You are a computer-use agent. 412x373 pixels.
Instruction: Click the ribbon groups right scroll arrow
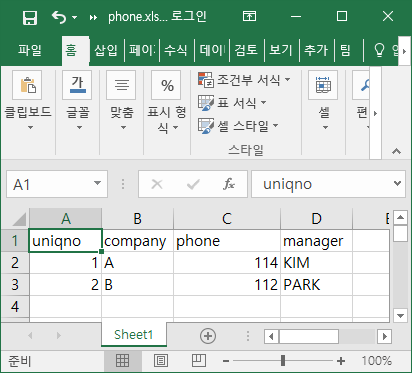[x=375, y=113]
